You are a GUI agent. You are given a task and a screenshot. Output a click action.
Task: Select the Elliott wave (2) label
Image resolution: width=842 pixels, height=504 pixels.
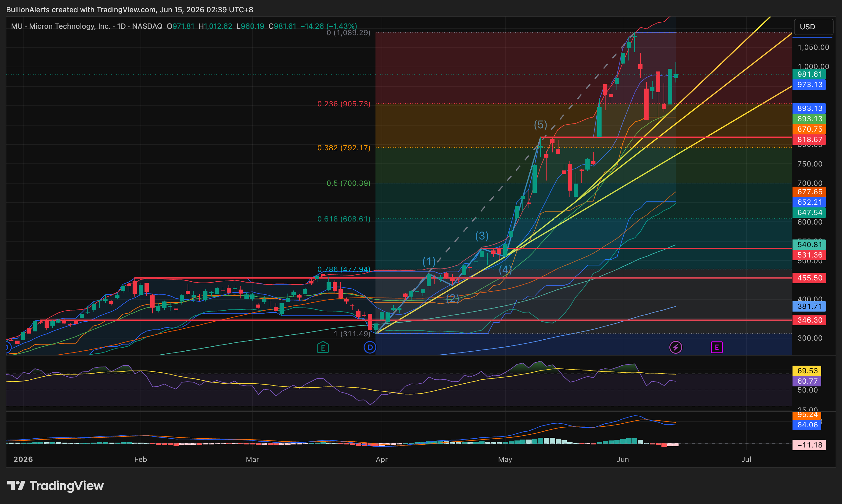click(452, 298)
